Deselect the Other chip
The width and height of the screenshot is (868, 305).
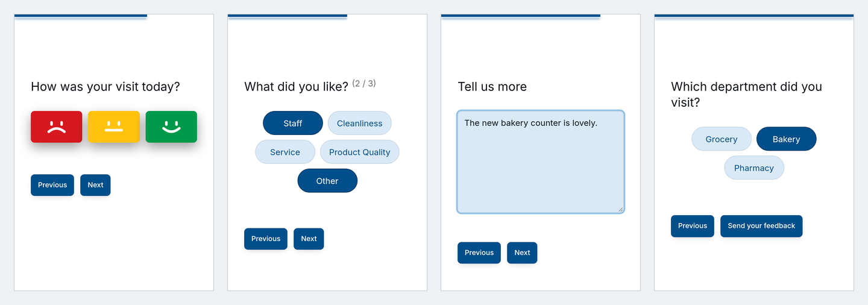coord(327,181)
